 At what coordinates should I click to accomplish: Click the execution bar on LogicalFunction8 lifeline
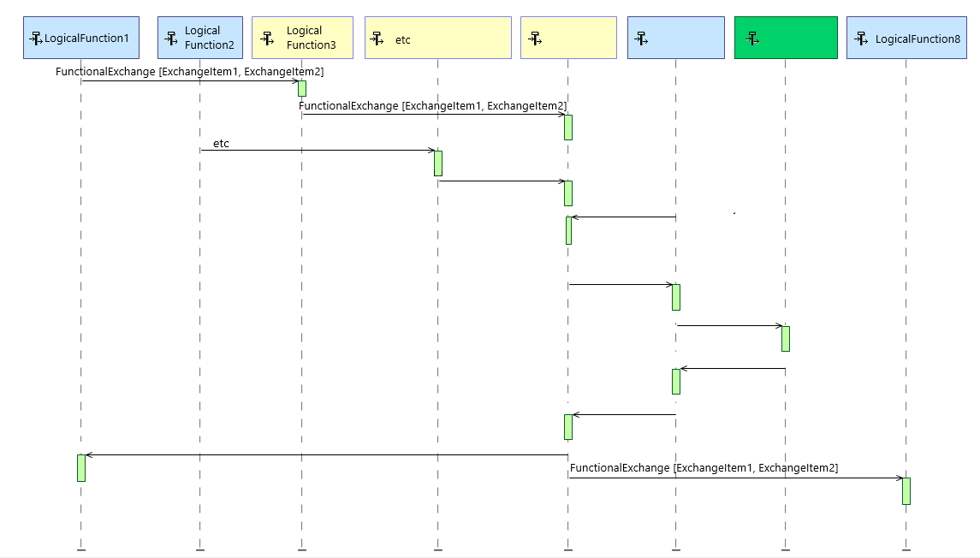coord(906,490)
